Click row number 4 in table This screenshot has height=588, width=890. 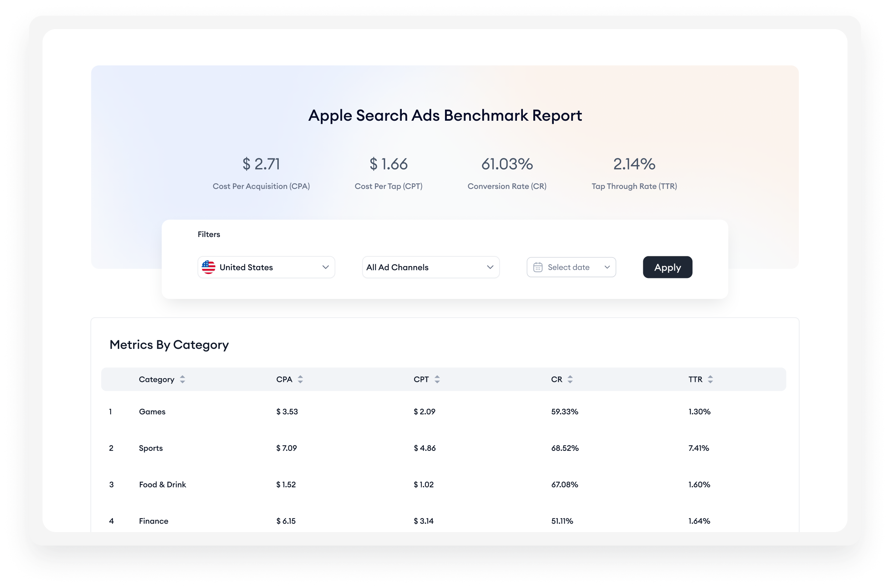(111, 521)
